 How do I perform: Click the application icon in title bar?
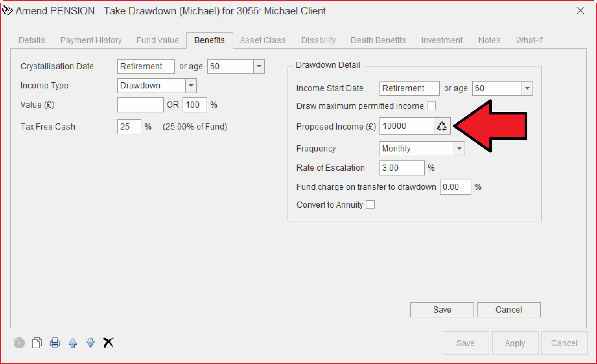point(7,11)
